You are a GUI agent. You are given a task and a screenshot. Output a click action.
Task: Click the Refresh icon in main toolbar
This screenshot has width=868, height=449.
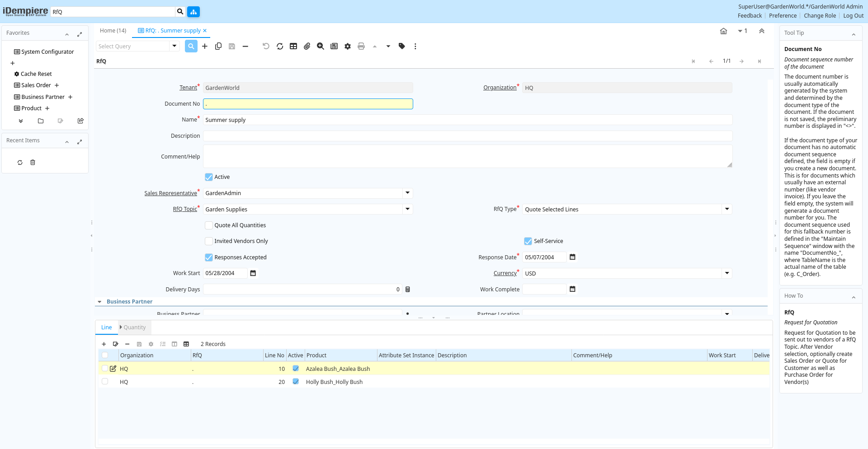click(x=280, y=46)
